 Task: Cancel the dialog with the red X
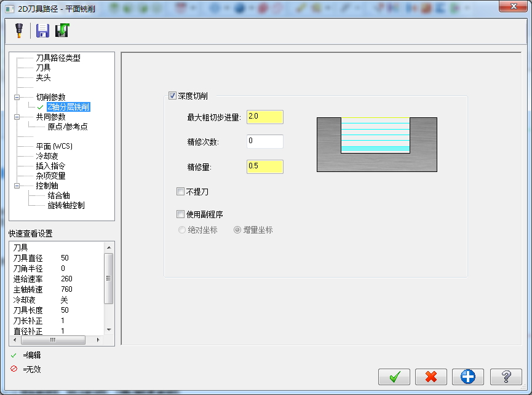431,377
